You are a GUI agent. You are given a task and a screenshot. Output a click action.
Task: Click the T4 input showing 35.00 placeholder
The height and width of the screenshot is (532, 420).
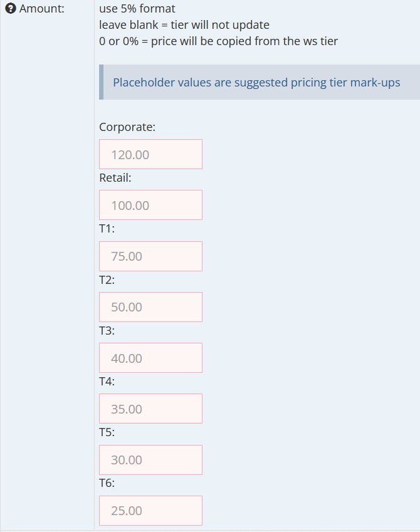coord(150,408)
